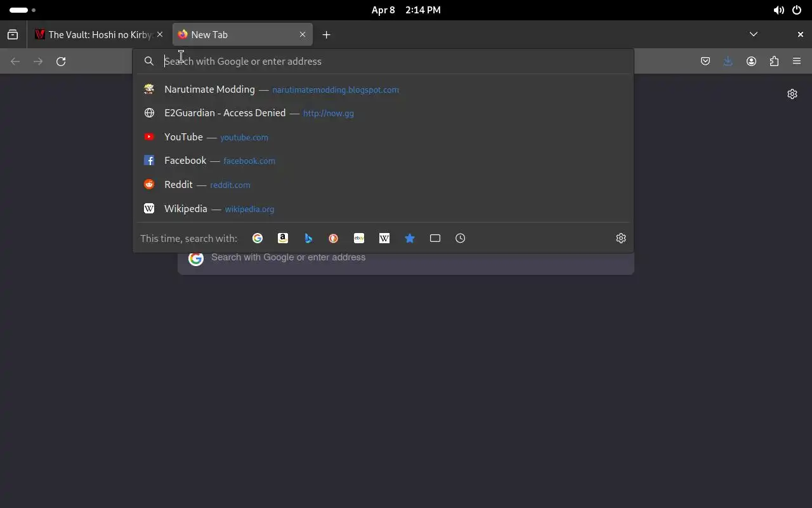Screen dimensions: 812x508
Task: Reload the current page
Action: [x=61, y=62]
